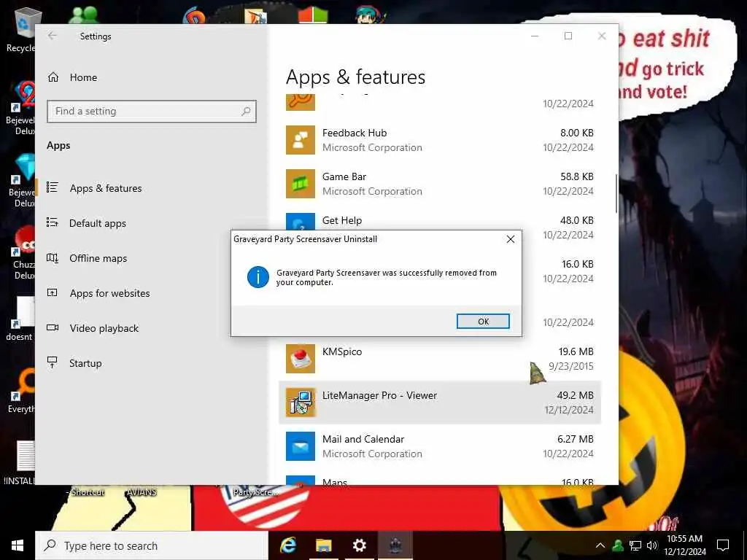Open Internet Explorer from taskbar
Screen dimensions: 747x560
[287, 545]
